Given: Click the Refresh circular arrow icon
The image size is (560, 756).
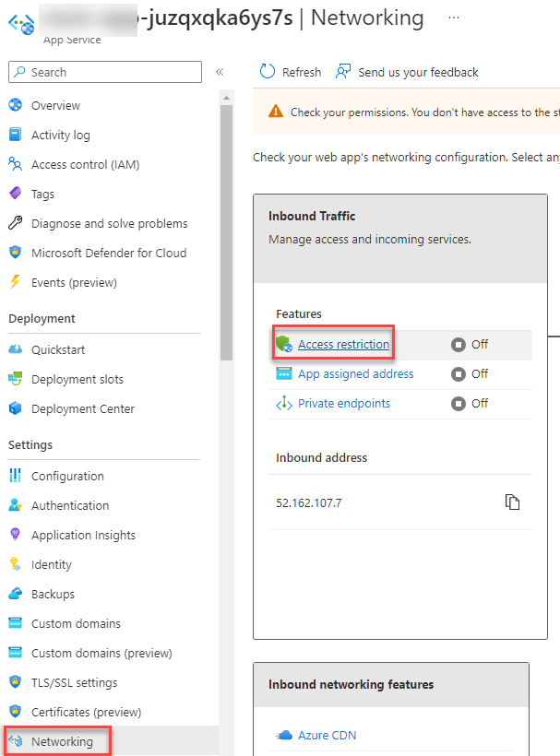Looking at the screenshot, I should (x=268, y=71).
